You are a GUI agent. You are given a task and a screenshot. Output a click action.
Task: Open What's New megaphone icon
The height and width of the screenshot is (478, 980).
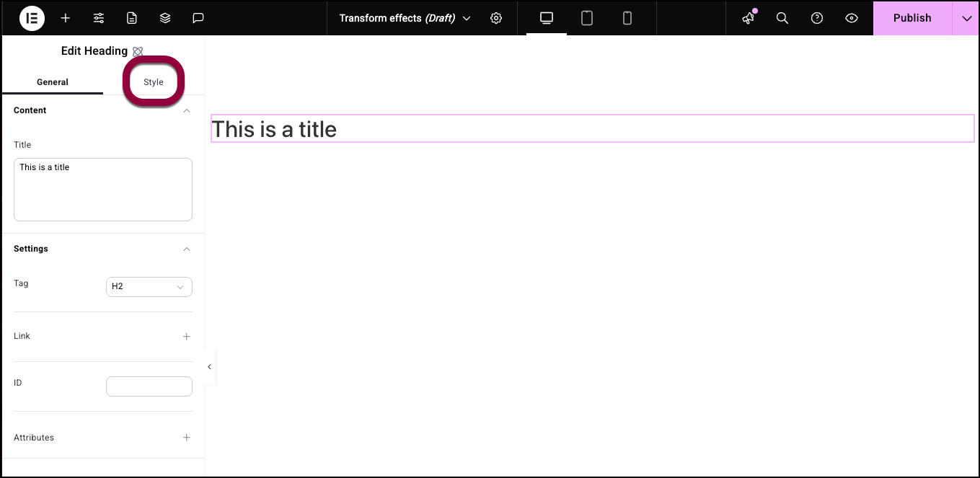point(748,18)
